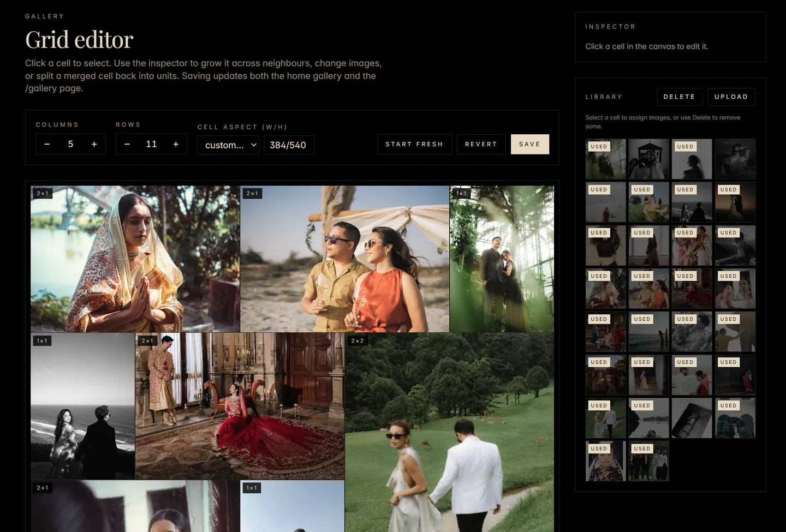Screen dimensions: 786x532
Task: Choose library thumbnail of man in white facing woman in red
Action: (692, 375)
